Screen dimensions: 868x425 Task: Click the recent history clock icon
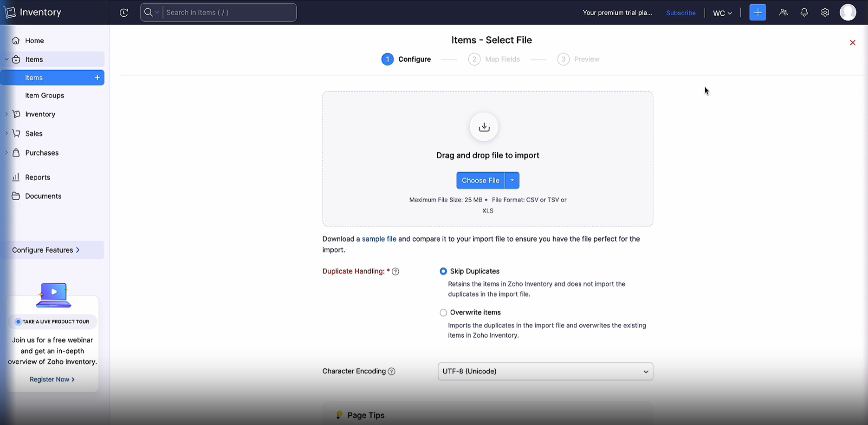point(123,13)
